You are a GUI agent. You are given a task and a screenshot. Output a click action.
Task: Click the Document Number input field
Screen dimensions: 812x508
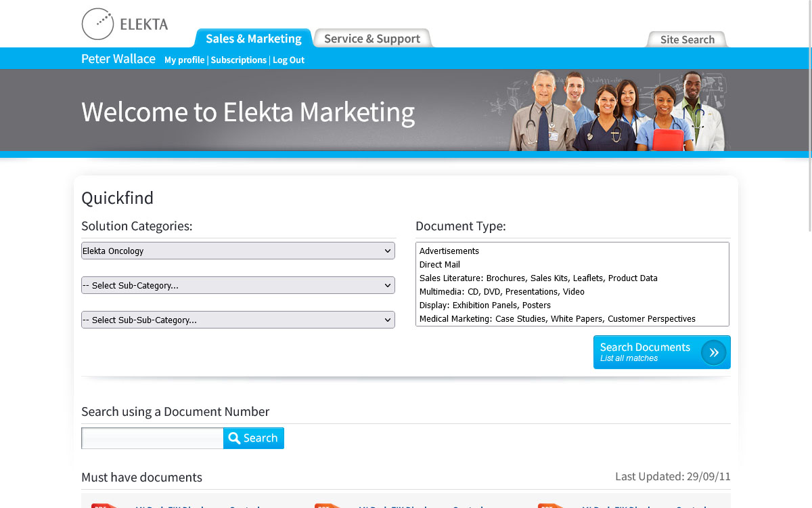tap(152, 438)
